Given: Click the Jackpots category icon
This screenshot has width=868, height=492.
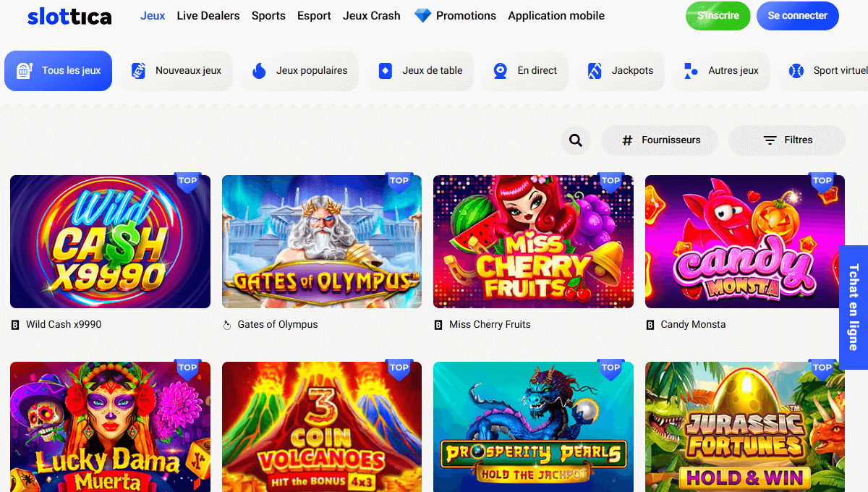Looking at the screenshot, I should tap(595, 71).
